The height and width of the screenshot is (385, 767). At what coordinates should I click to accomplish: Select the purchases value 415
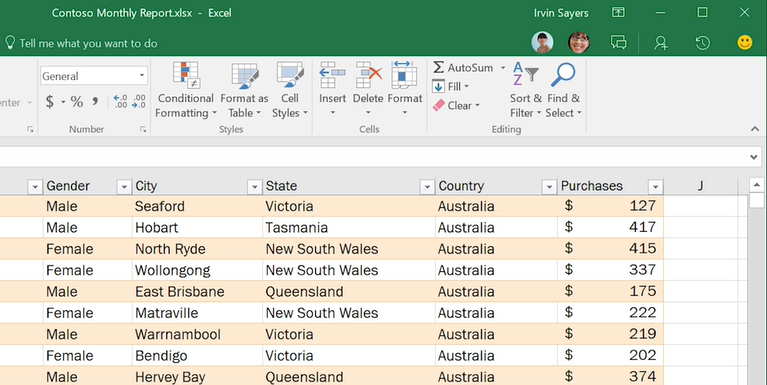click(x=610, y=249)
